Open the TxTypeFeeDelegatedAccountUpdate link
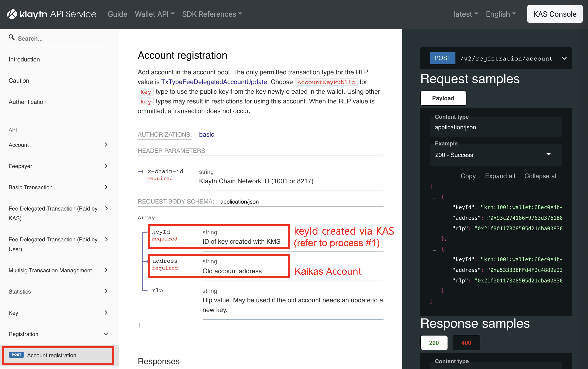The width and height of the screenshot is (588, 369). click(214, 82)
